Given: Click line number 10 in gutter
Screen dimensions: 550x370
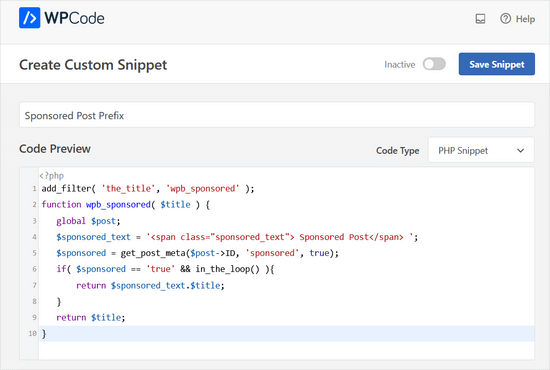Looking at the screenshot, I should pos(32,333).
